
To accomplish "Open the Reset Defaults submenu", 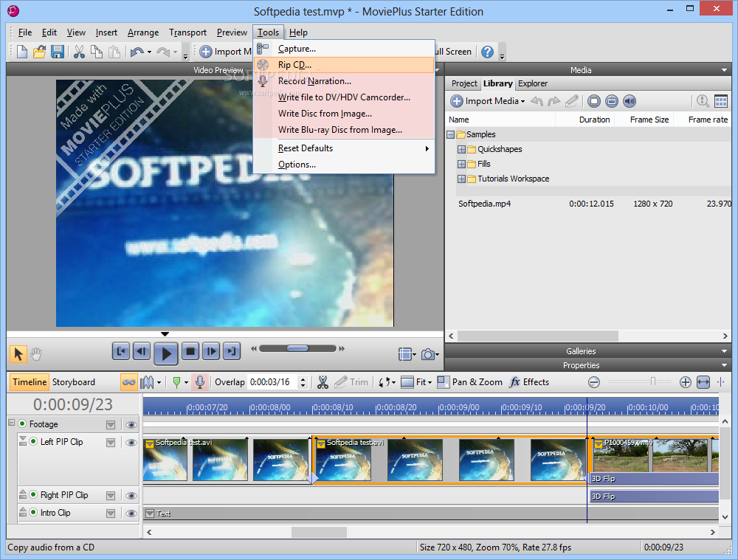I will tap(344, 148).
